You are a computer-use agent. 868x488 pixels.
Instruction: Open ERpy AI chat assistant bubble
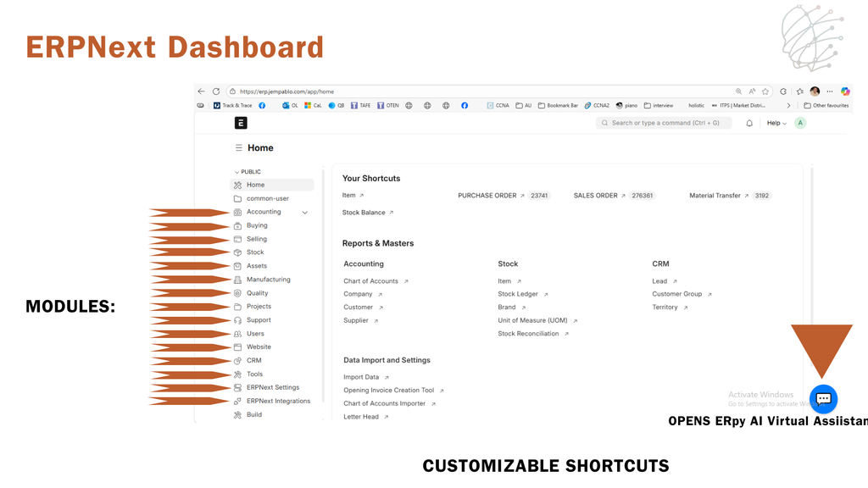click(823, 399)
